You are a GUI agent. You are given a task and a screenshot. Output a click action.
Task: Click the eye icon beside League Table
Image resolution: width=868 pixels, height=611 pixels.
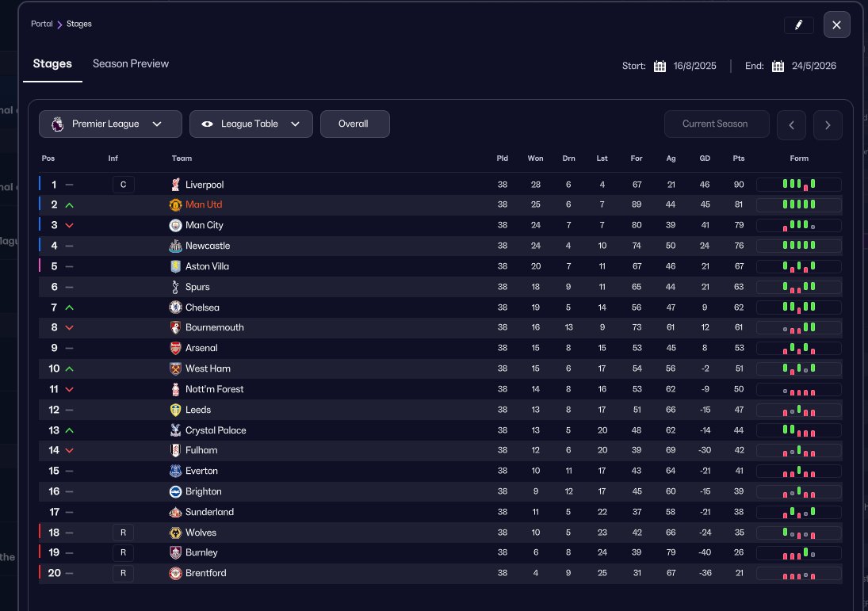pyautogui.click(x=208, y=124)
